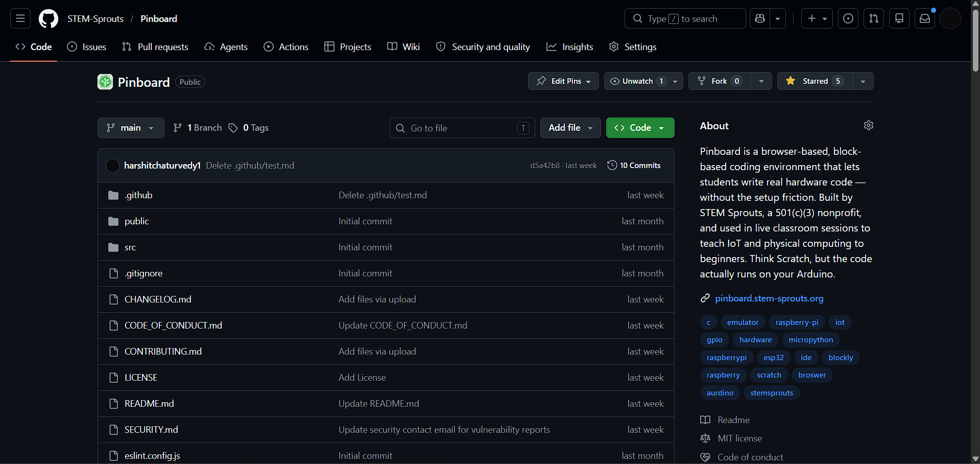Open the Issues shortcut icon in header
The height and width of the screenshot is (464, 980).
pyautogui.click(x=848, y=19)
